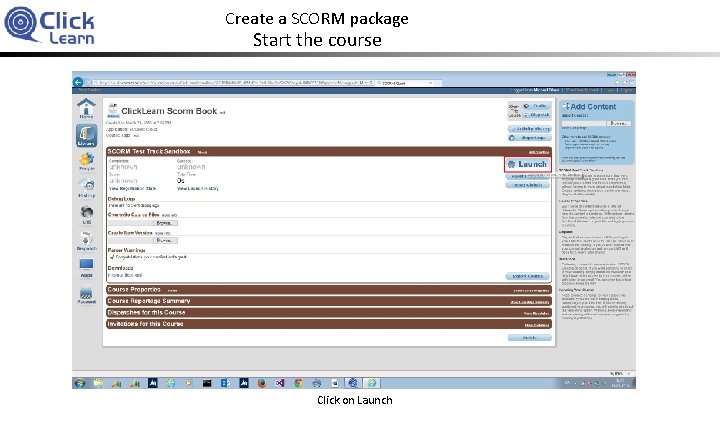The width and height of the screenshot is (720, 437).
Task: Open the command prompt taskbar icon
Action: point(207,383)
